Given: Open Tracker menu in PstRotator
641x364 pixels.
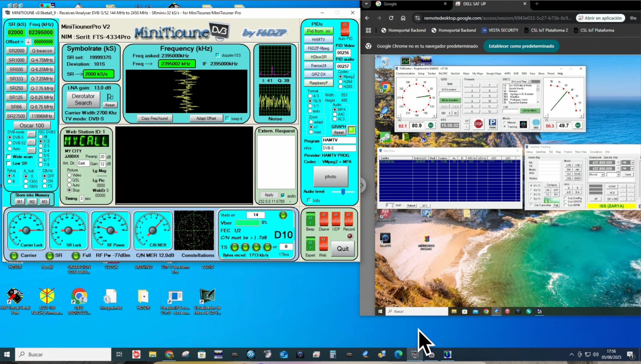Looking at the screenshot, I should (432, 74).
